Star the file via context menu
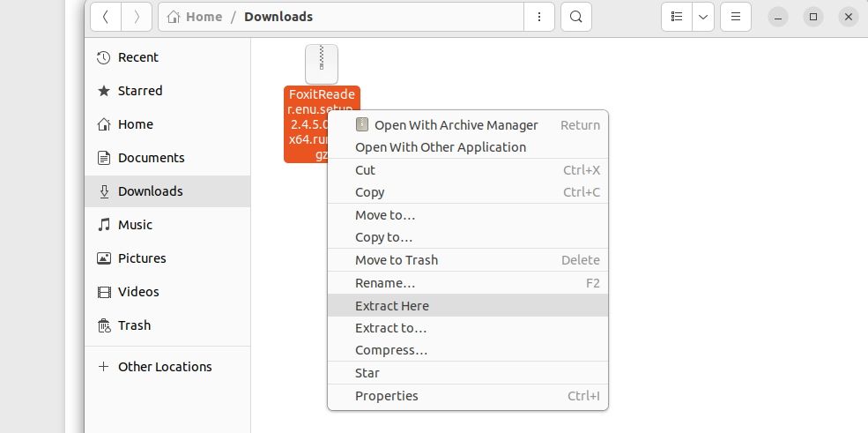 point(367,373)
